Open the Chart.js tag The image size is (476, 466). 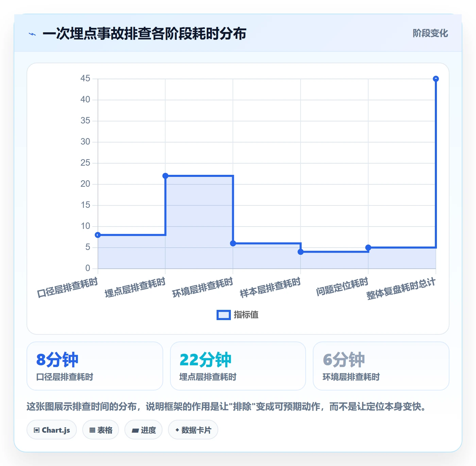click(52, 430)
